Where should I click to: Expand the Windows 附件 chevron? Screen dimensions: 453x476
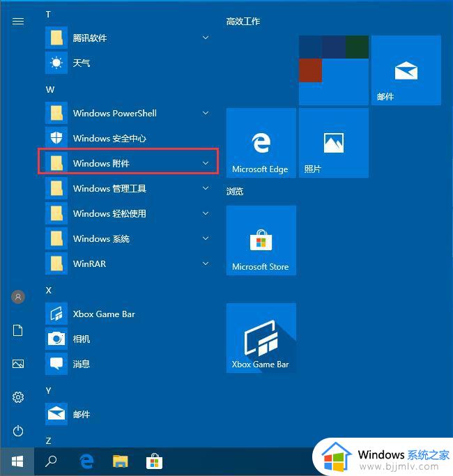point(206,163)
